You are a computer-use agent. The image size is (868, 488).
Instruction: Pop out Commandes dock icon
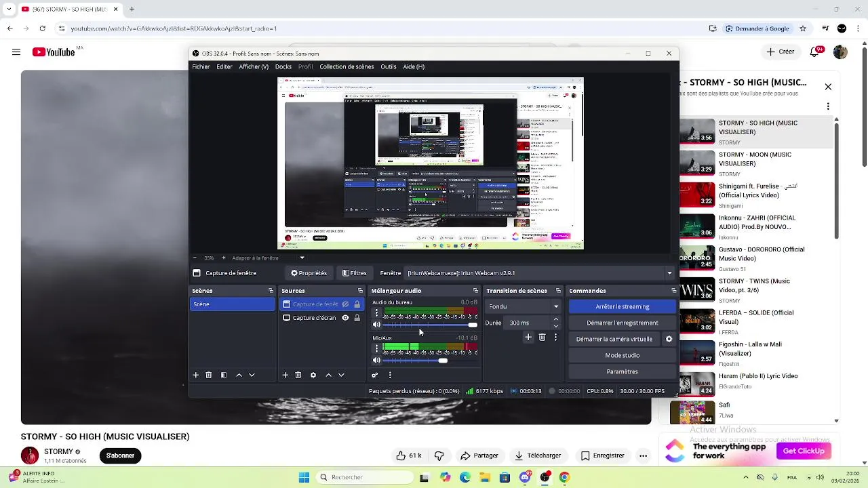(x=673, y=291)
